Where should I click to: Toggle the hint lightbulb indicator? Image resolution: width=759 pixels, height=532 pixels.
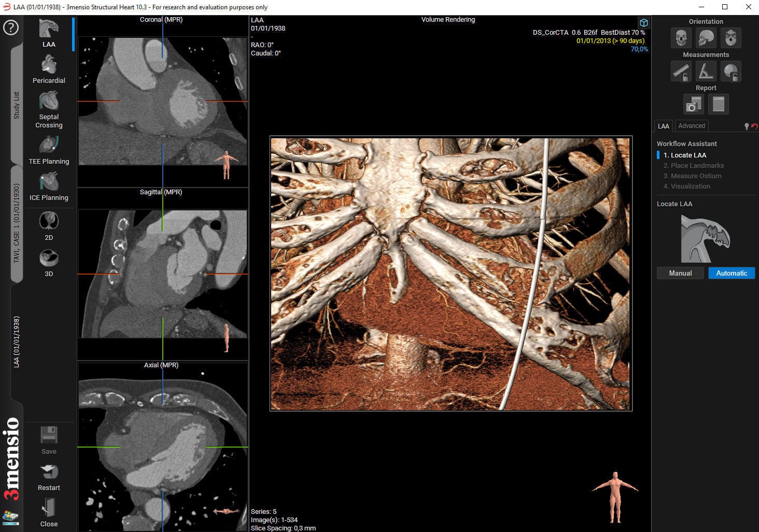747,126
